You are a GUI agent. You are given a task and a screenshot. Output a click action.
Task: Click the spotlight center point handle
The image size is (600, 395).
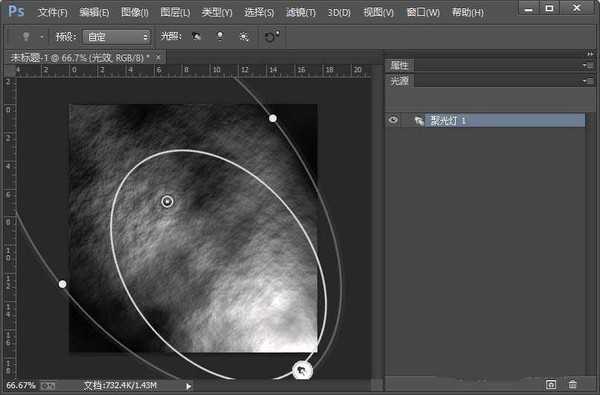coord(167,201)
